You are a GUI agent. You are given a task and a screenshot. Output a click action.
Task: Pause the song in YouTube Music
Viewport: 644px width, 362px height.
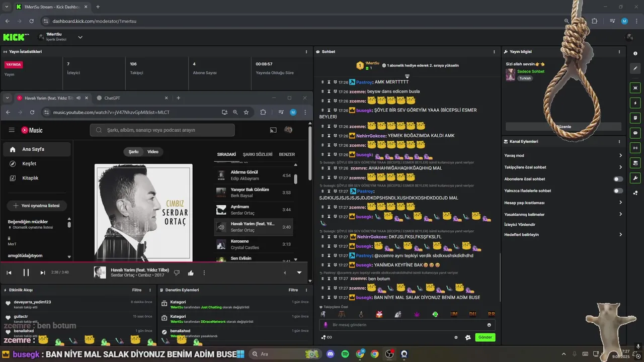(26, 273)
